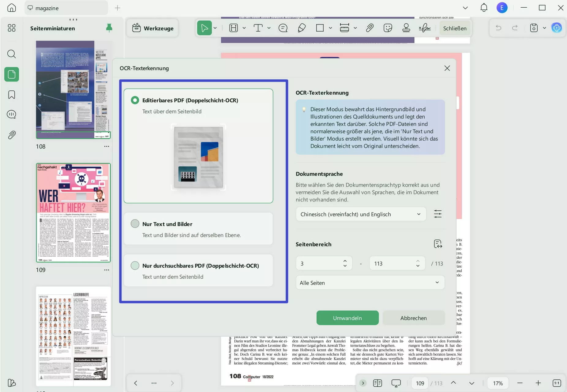
Task: Open the Werkzeuge menu
Action: click(x=152, y=28)
